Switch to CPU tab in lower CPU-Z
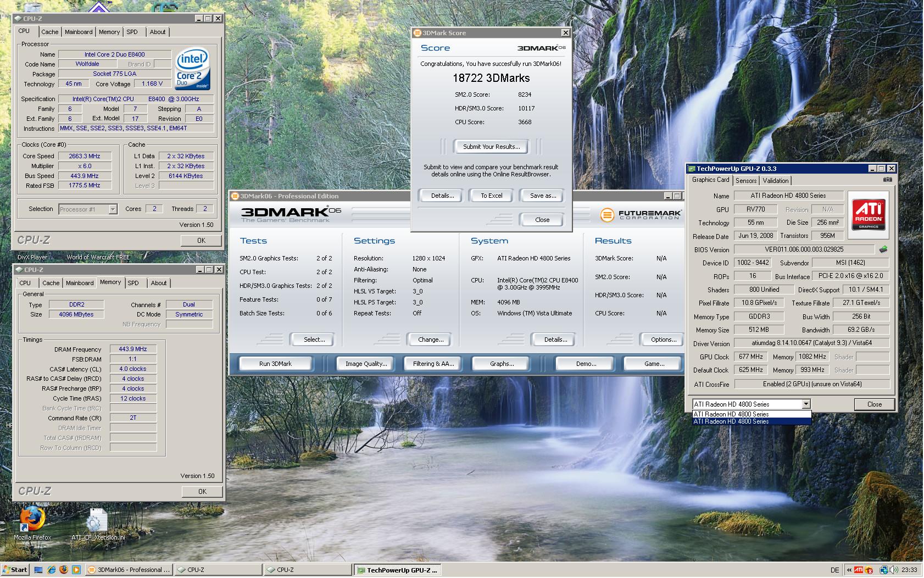The image size is (924, 578). pyautogui.click(x=25, y=283)
